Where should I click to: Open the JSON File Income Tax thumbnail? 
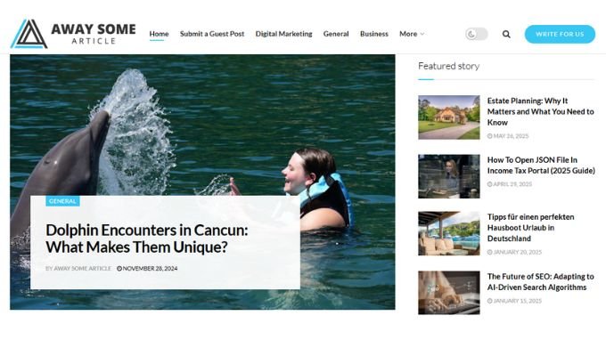pos(448,176)
